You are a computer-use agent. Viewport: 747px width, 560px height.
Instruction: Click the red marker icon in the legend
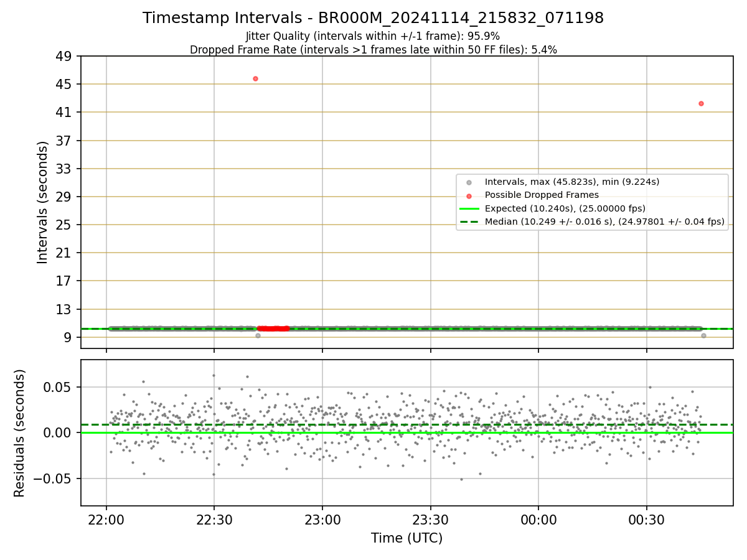tap(469, 195)
